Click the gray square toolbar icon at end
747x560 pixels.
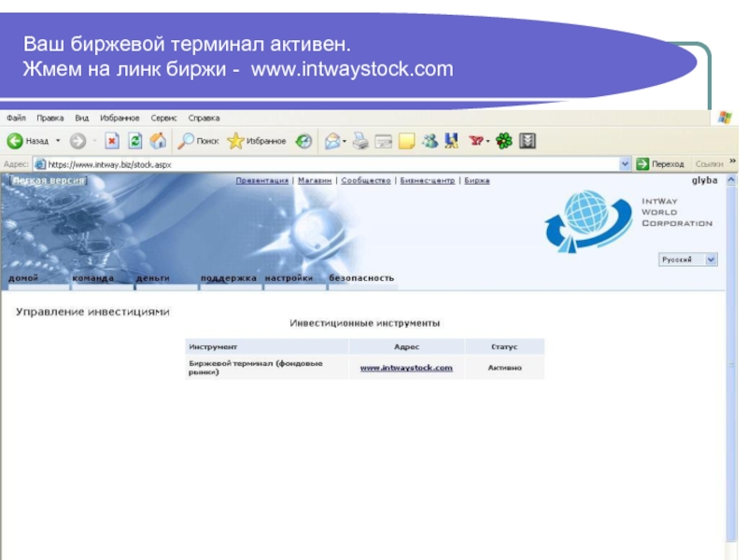point(528,141)
